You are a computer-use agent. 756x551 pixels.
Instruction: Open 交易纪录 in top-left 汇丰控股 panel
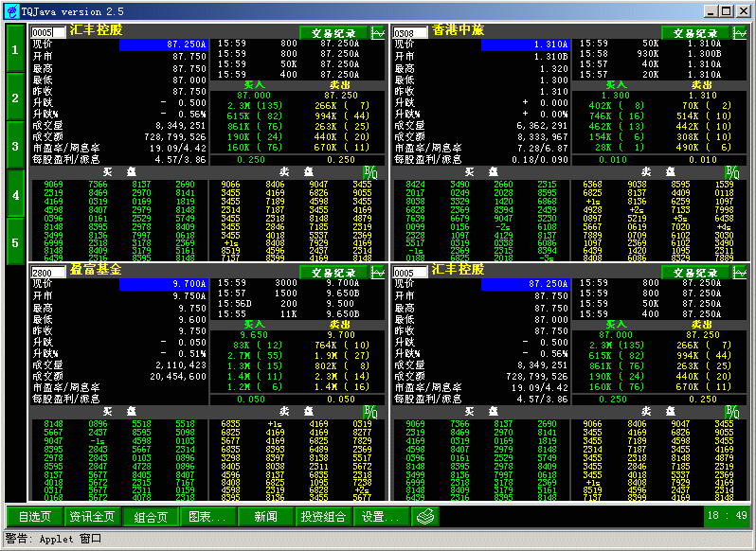pyautogui.click(x=333, y=33)
